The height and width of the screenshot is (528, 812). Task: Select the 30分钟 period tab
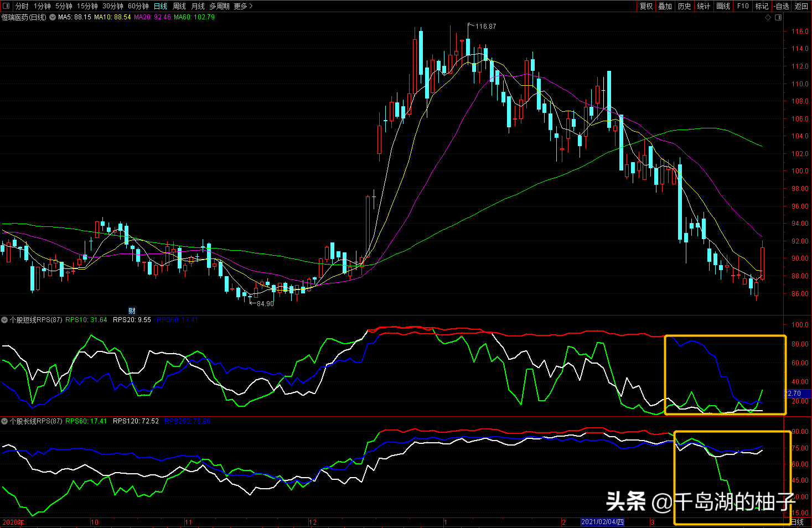(113, 6)
